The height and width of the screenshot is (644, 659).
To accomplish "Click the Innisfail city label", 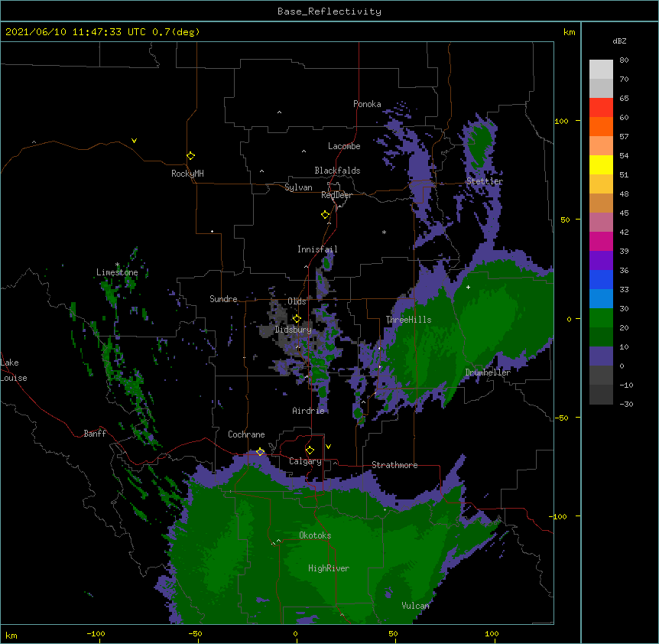I will click(x=317, y=249).
